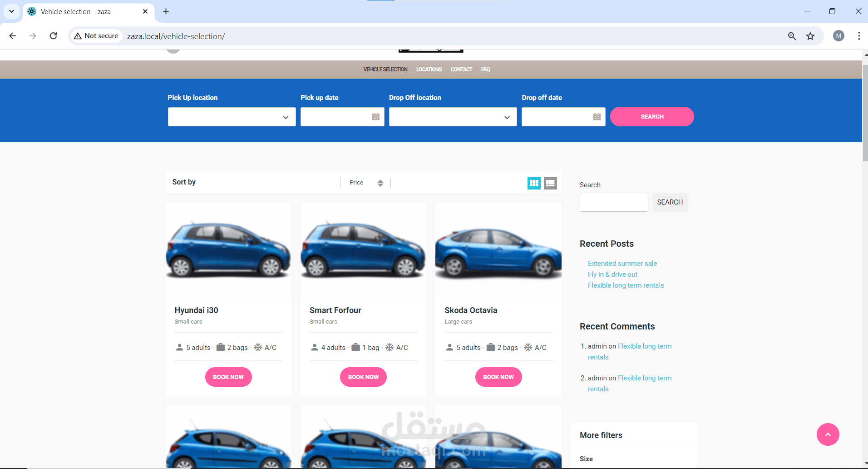The image size is (868, 469).
Task: Click the Drop off date field
Action: [563, 117]
